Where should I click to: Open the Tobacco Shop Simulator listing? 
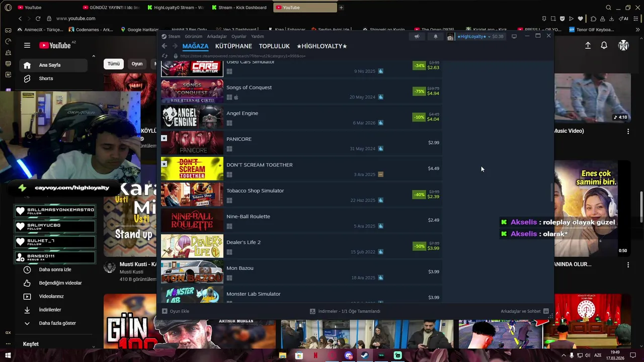(301, 195)
